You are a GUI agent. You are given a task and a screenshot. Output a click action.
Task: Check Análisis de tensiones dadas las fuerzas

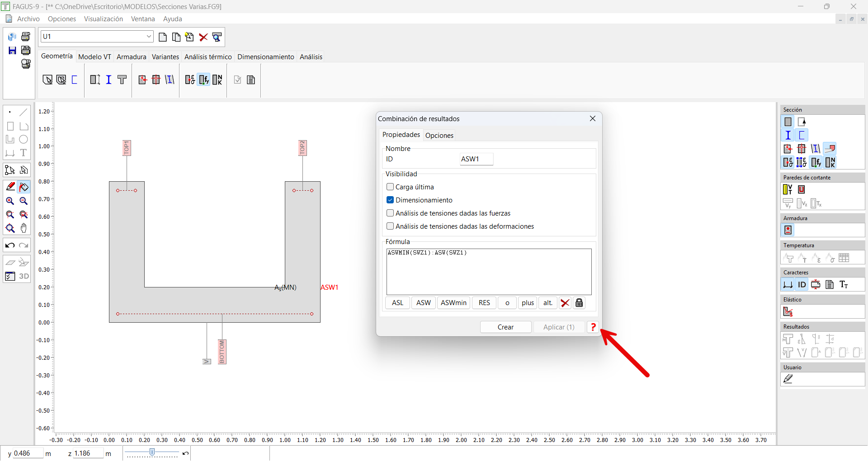pos(390,213)
